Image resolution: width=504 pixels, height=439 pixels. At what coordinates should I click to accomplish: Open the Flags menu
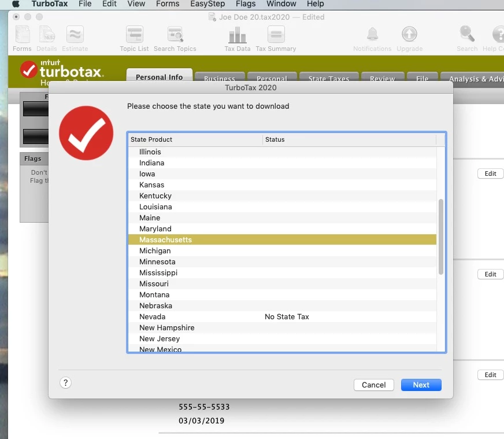click(246, 4)
